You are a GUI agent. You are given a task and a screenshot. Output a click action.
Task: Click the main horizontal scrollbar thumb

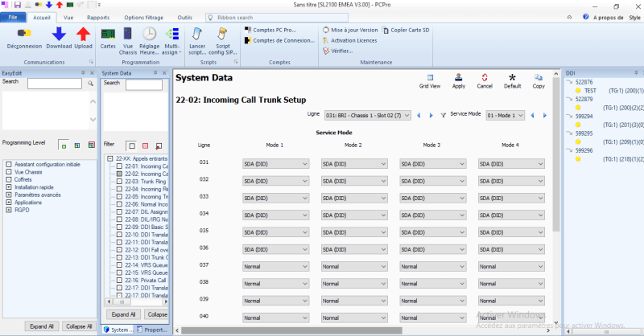[291, 330]
